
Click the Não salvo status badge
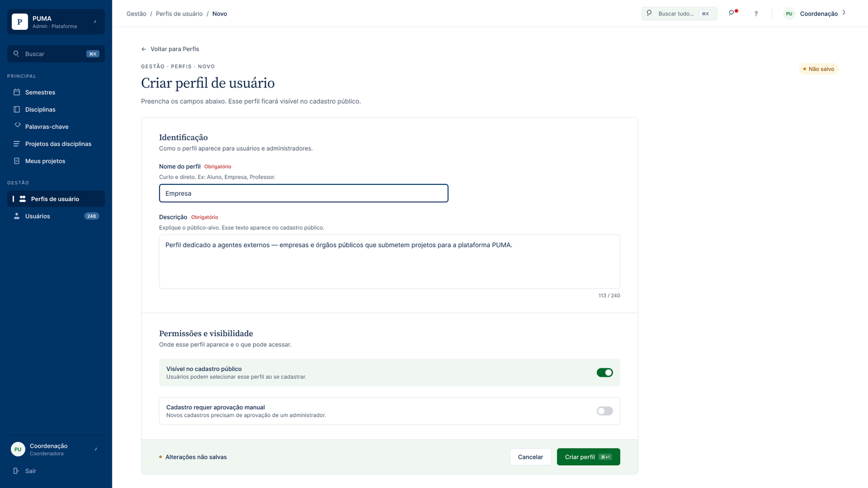coord(819,69)
